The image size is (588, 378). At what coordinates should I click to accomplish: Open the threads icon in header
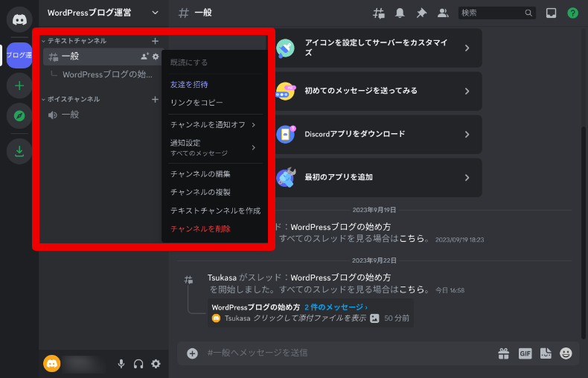[x=379, y=13]
